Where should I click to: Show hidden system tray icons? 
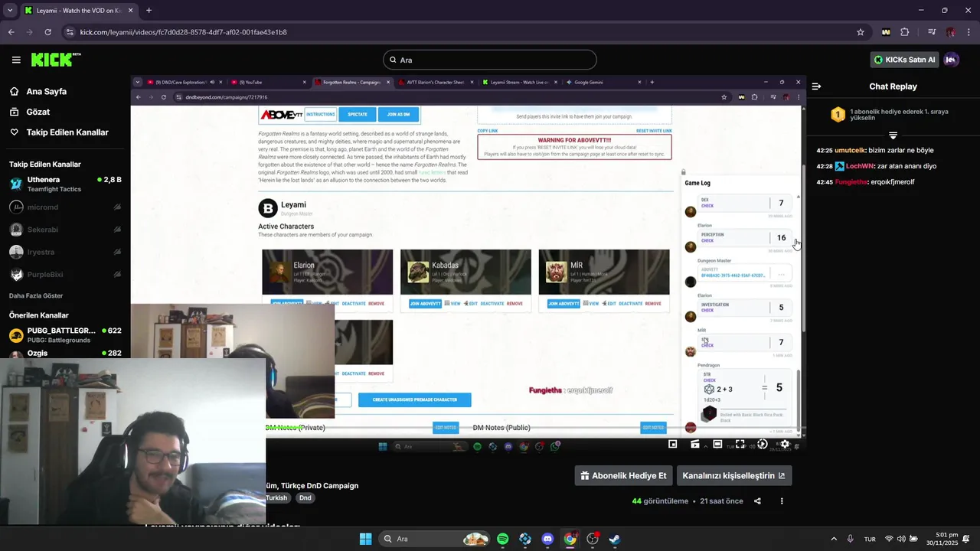point(834,539)
